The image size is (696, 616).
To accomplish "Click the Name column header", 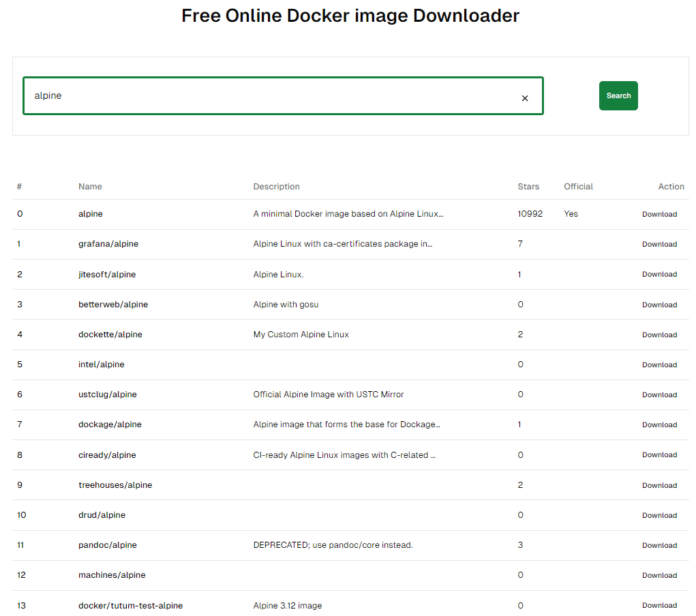I will tap(90, 187).
